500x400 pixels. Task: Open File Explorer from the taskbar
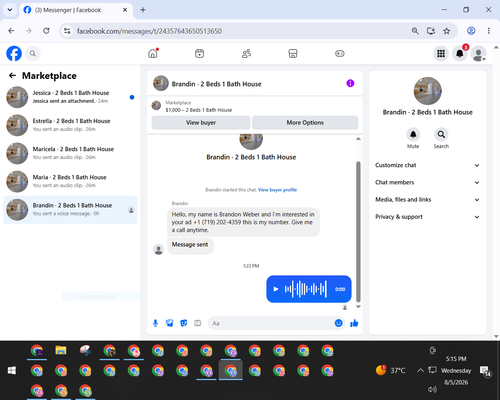(61, 350)
